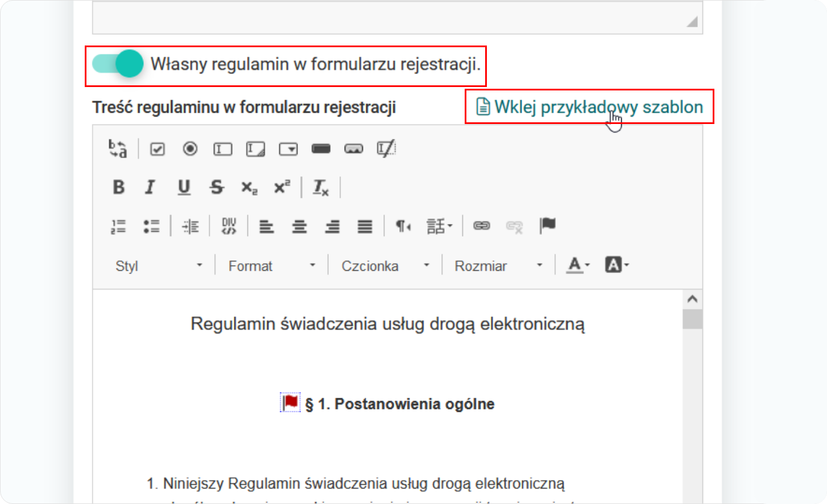Open the text color picker

click(x=578, y=265)
